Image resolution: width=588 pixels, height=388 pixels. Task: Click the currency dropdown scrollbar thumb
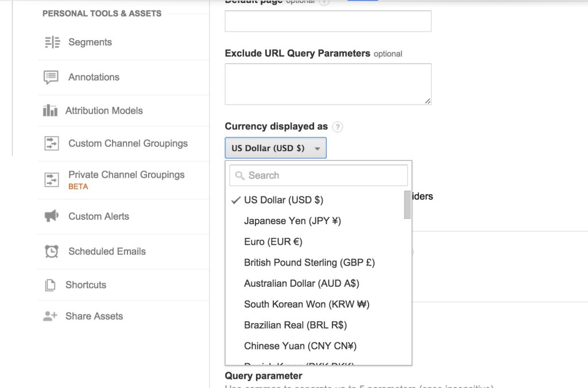[407, 205]
